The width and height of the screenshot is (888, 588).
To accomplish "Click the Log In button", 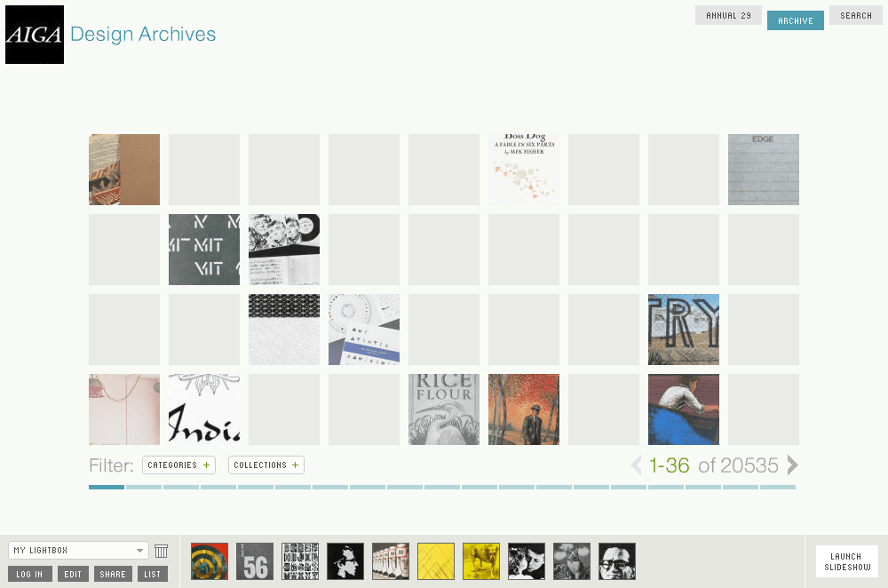I will click(x=30, y=574).
